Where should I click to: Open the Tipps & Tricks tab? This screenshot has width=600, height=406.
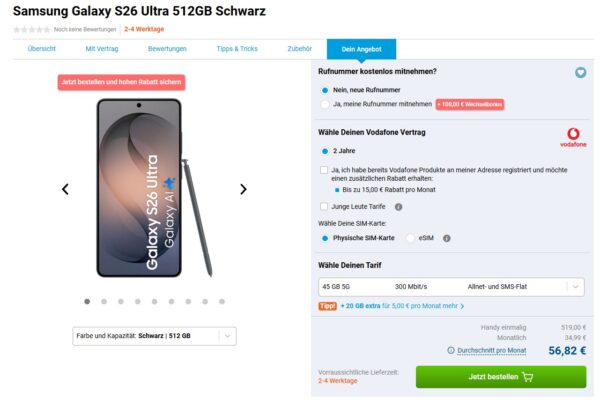coord(237,48)
